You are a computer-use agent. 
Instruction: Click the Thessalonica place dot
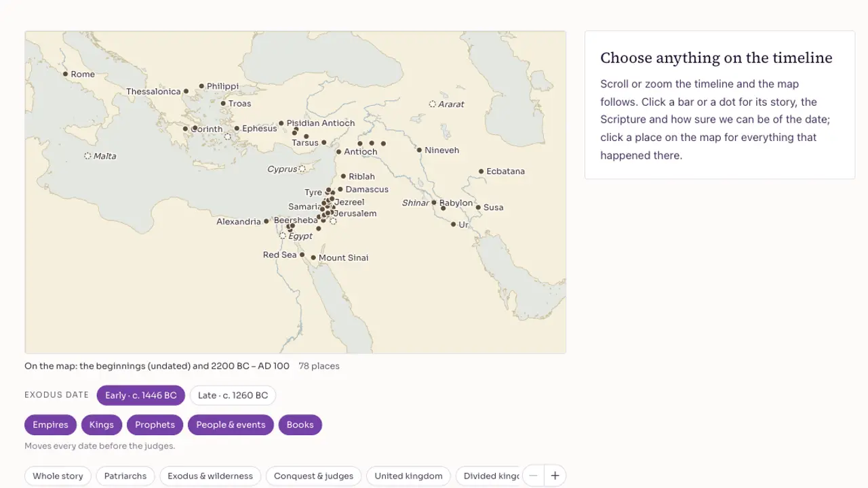click(186, 91)
